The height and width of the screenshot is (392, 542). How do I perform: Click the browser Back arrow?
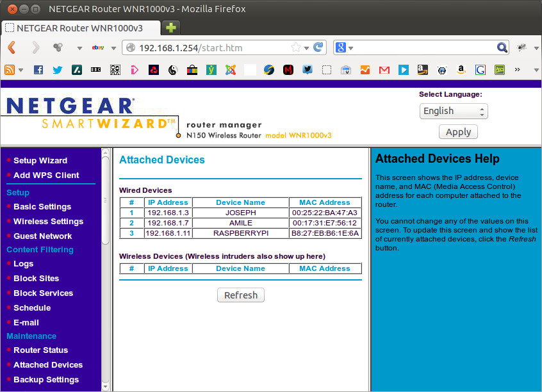click(12, 47)
